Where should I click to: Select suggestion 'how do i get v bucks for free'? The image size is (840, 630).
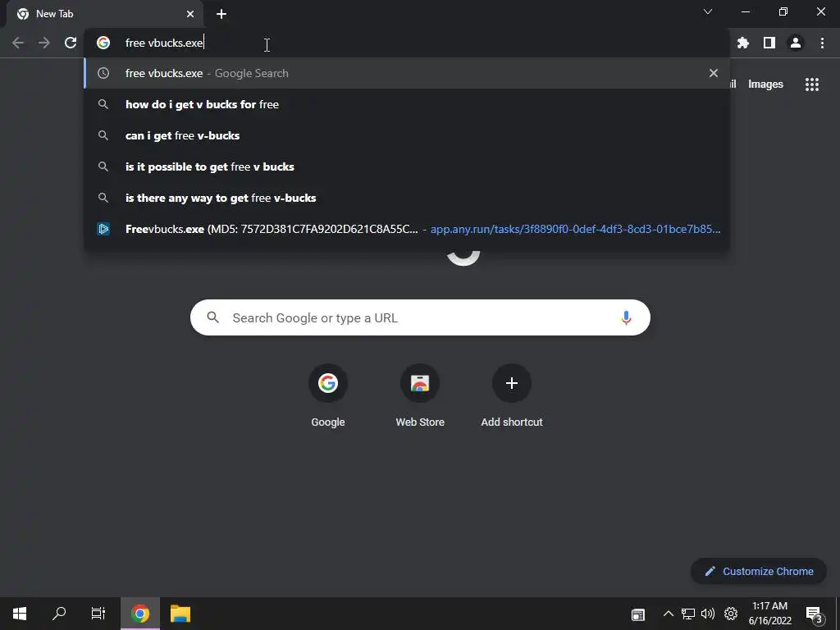click(407, 104)
